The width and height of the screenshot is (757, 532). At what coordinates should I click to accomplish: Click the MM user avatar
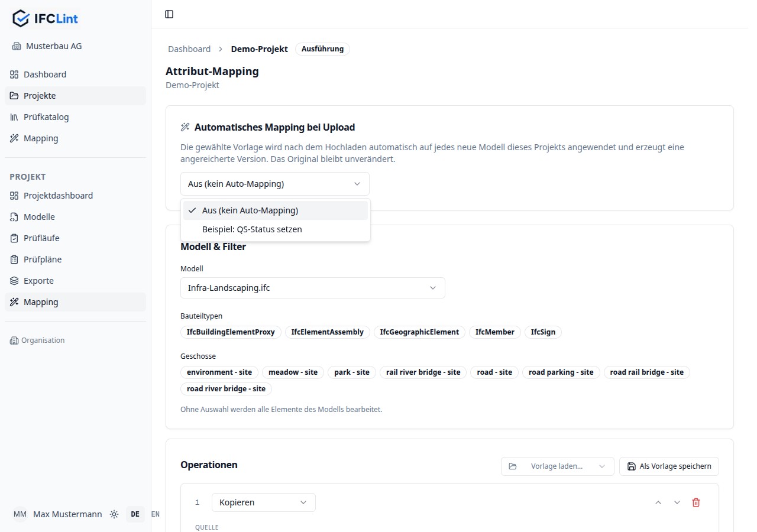(x=20, y=514)
